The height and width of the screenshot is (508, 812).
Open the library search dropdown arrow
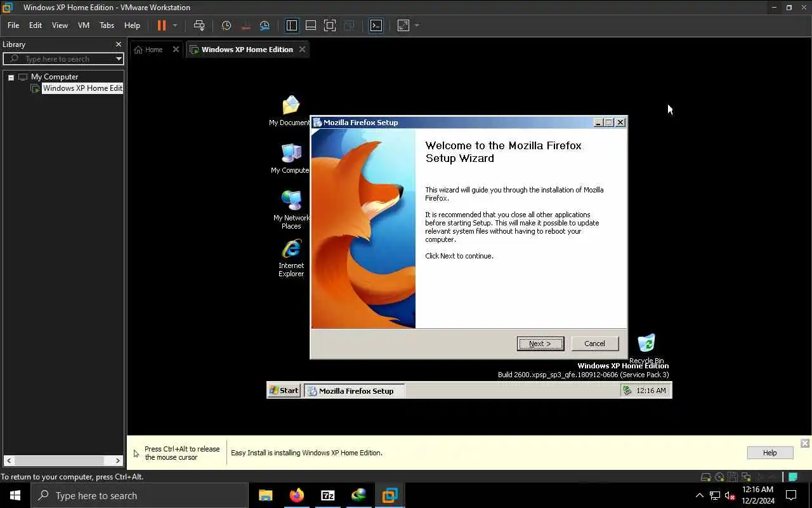click(119, 58)
